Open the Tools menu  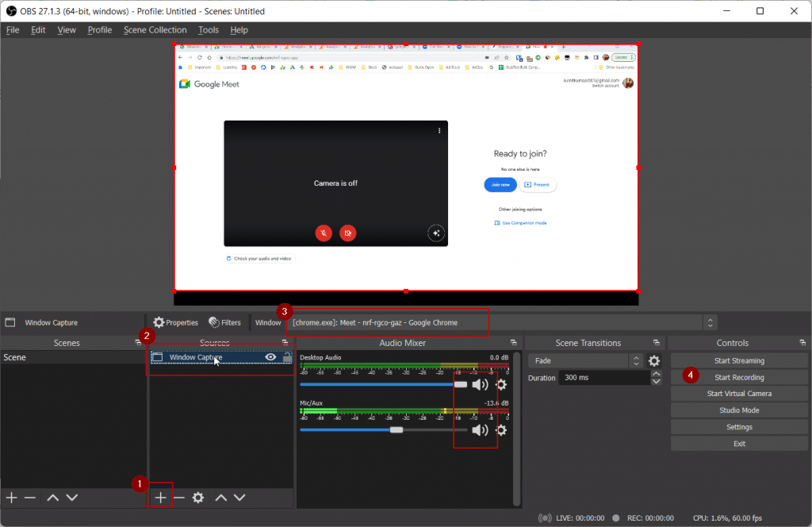[209, 30]
